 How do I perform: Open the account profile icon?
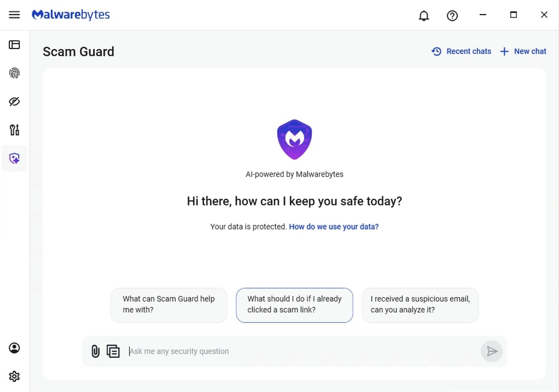(x=14, y=348)
